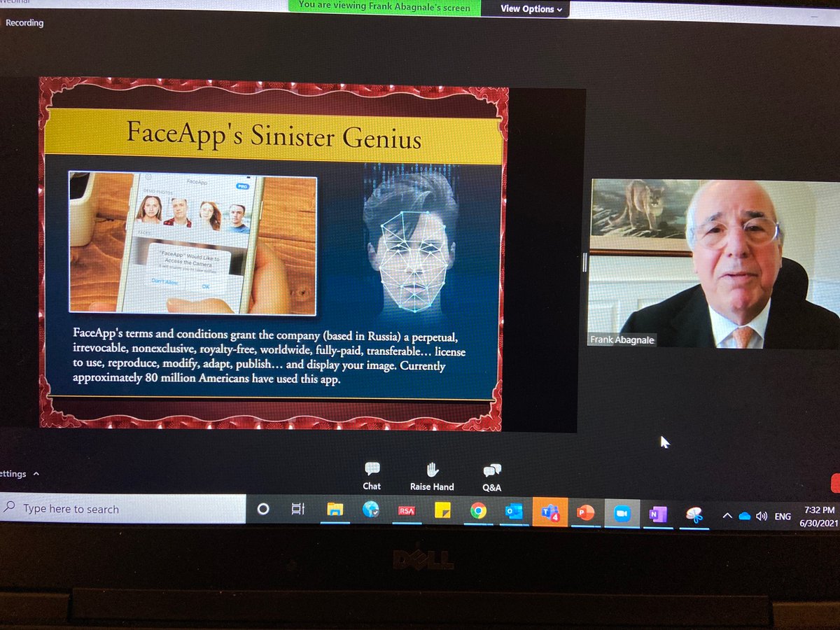Switch to Zoom in the taskbar

tap(622, 514)
